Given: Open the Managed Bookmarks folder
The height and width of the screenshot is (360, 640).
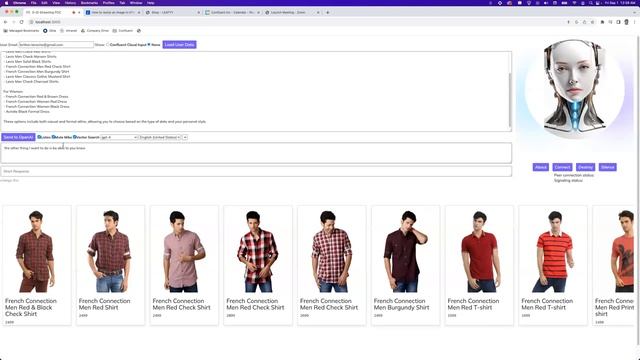Looking at the screenshot, I should click(x=21, y=31).
